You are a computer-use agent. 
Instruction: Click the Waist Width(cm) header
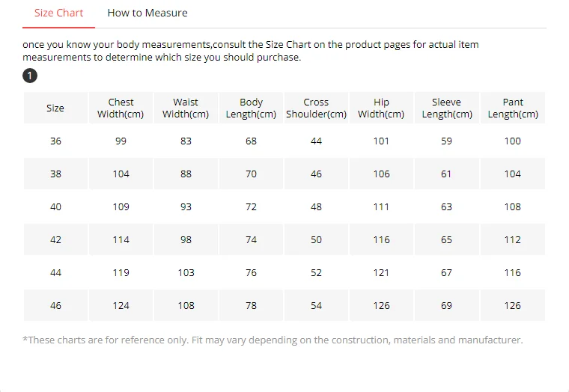click(x=186, y=108)
